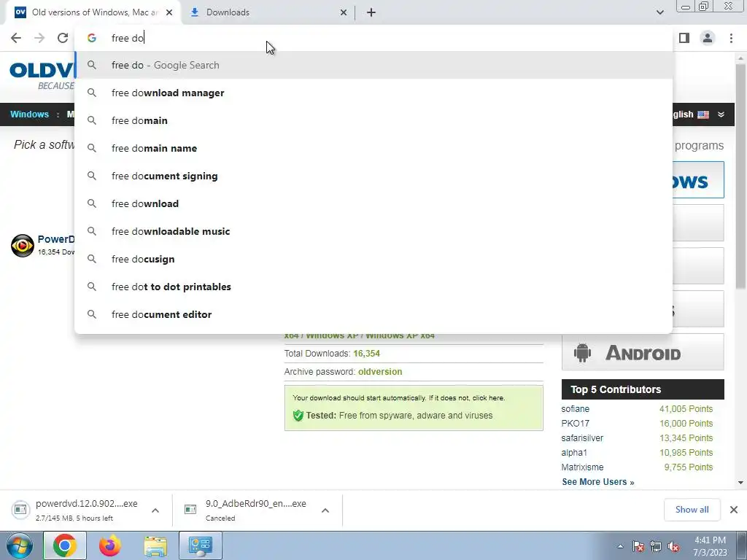Open the Control Panel taskbar icon

tap(200, 545)
